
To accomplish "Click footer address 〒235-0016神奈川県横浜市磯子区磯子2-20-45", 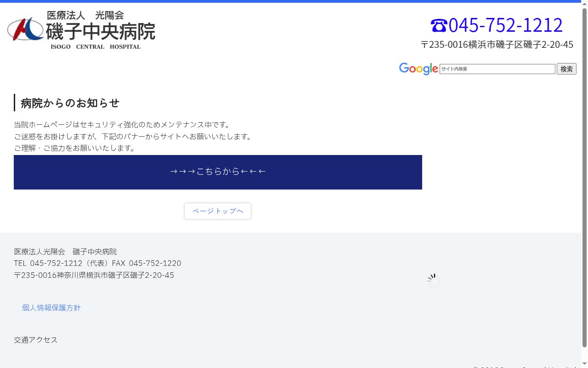I will [94, 275].
